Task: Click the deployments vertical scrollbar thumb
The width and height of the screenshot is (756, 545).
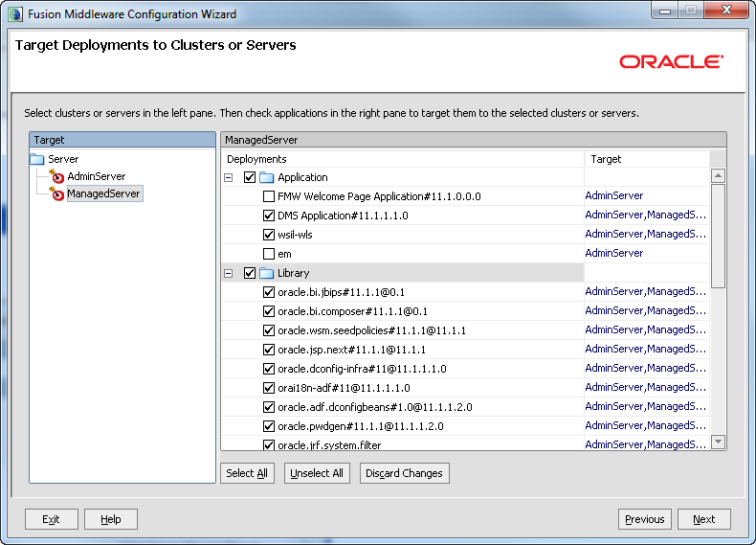Action: click(718, 236)
